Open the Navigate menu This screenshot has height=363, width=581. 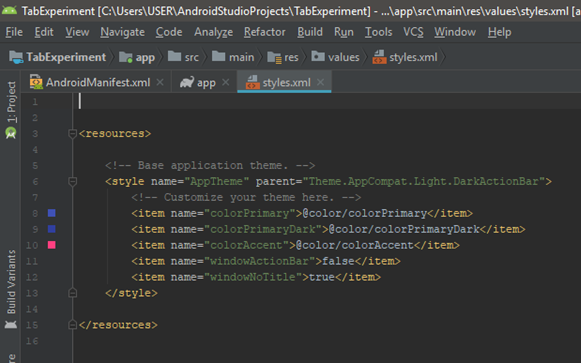point(122,32)
